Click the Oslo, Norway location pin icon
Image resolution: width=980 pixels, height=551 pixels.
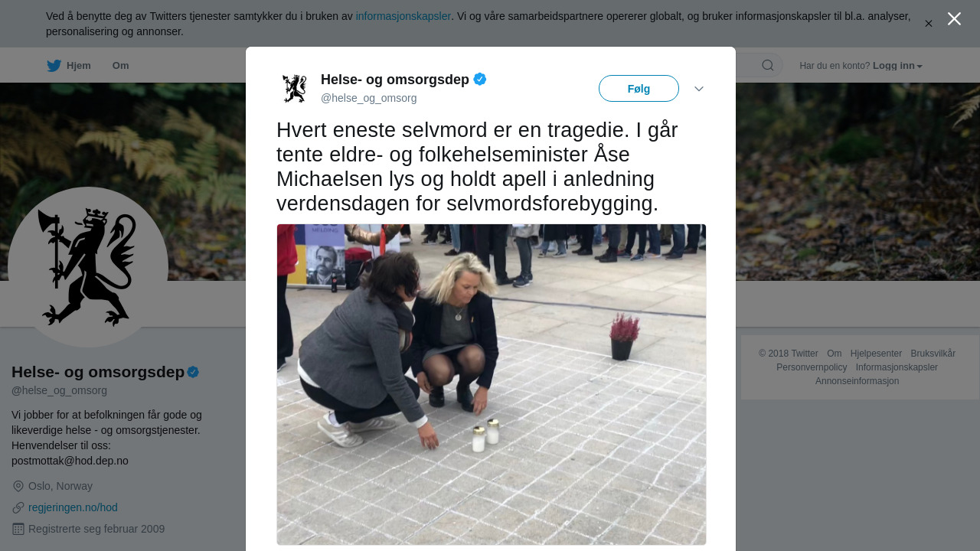pos(18,486)
